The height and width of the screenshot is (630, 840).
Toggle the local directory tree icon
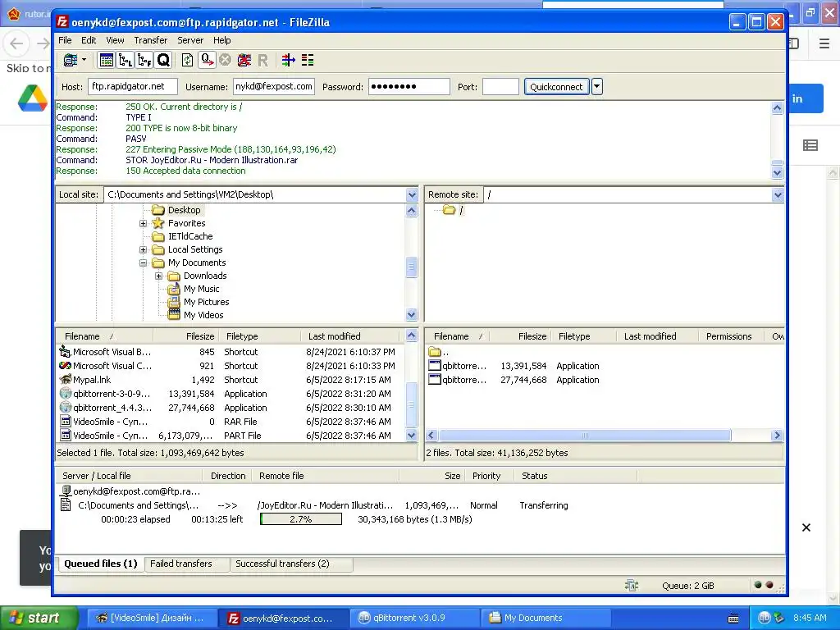(x=126, y=60)
